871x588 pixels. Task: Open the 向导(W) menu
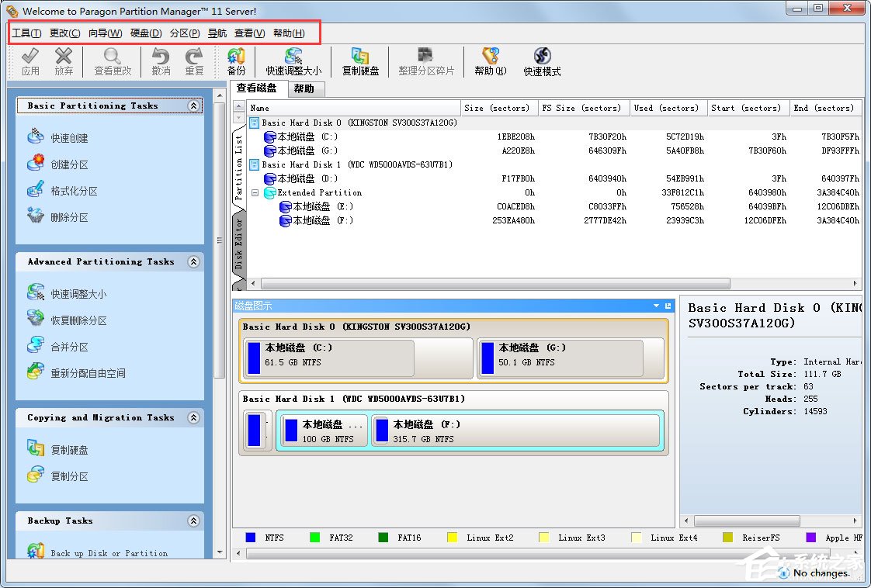[105, 33]
